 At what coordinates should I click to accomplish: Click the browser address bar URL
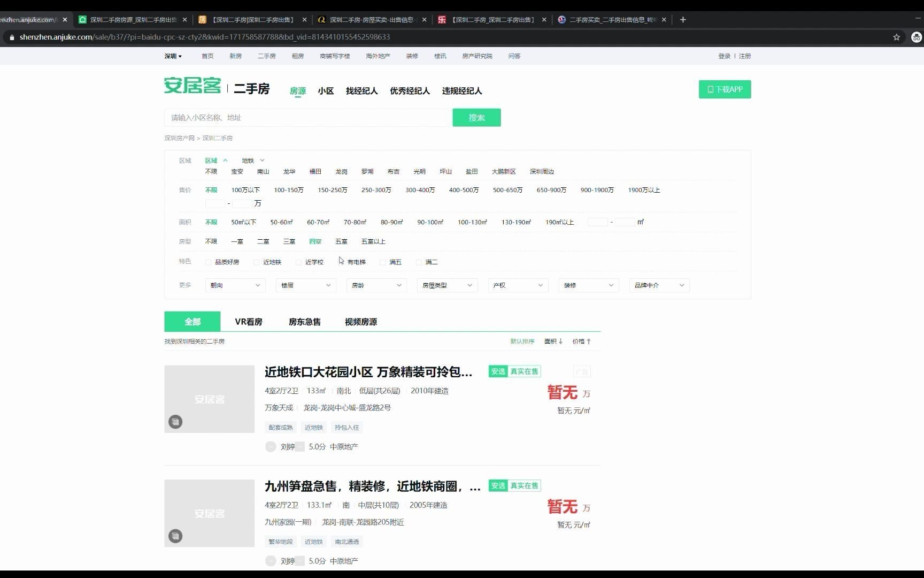click(x=204, y=37)
